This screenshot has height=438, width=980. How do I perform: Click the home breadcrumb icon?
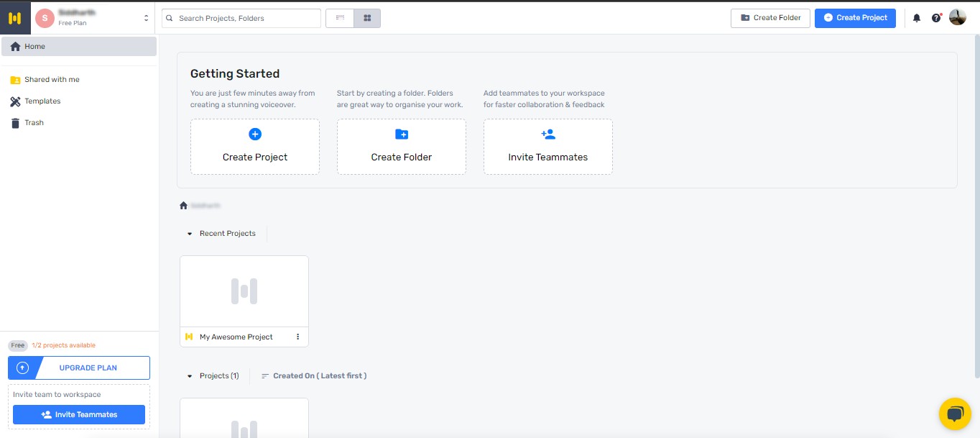click(x=184, y=206)
